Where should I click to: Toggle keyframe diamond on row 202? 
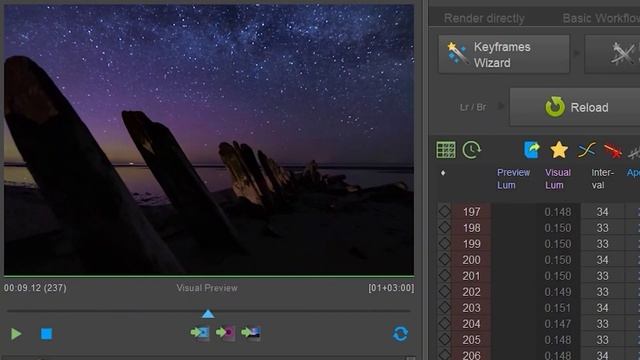[444, 291]
